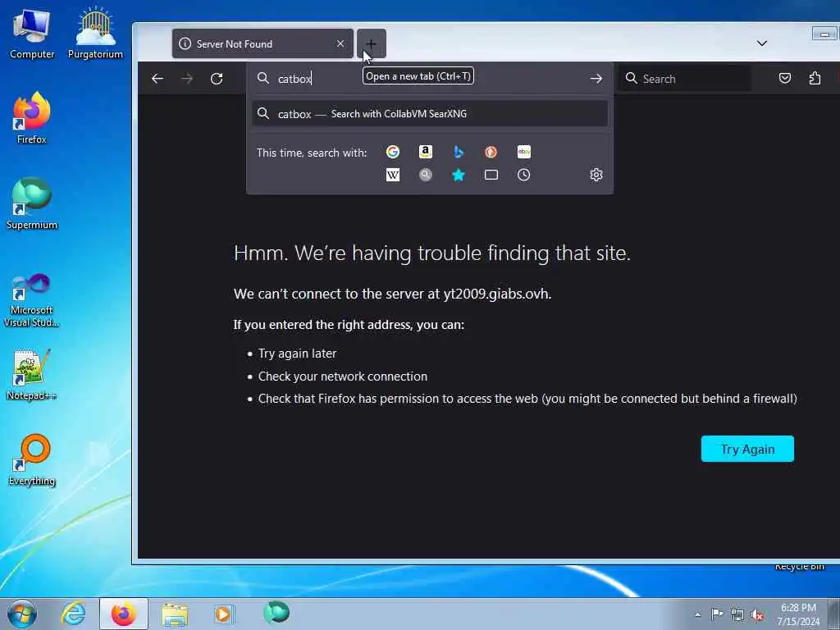Click the 'Check your network connection' text
Screen dimensions: 840x630
tap(343, 377)
